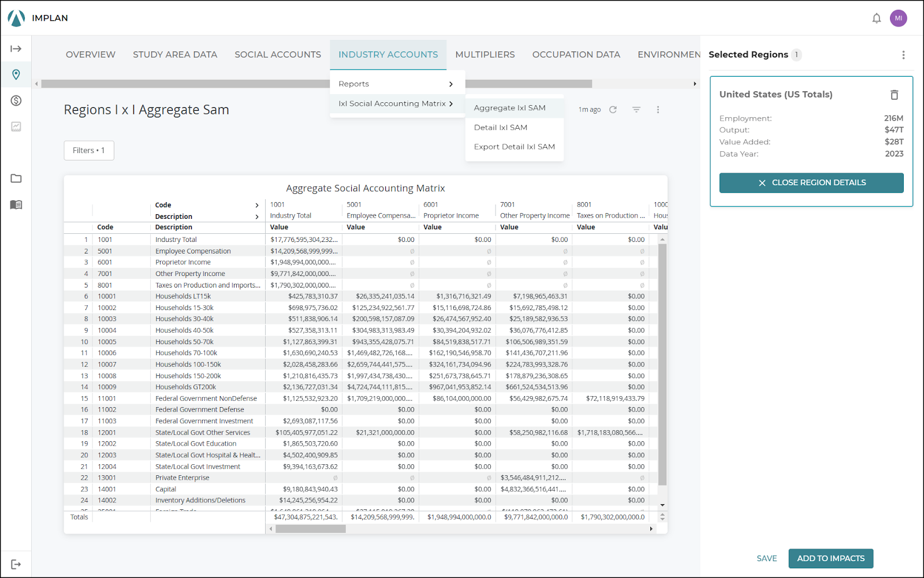Click the IMPLAN logo icon
The image size is (924, 578).
click(x=16, y=18)
